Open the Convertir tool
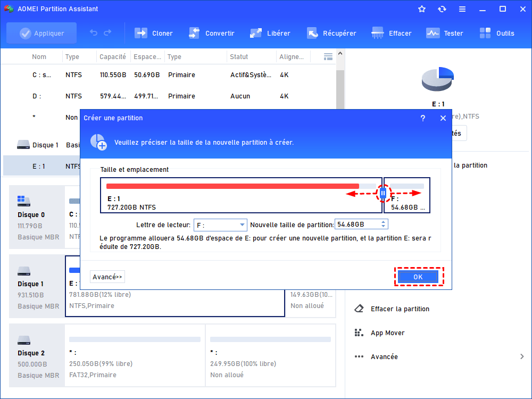 point(212,33)
